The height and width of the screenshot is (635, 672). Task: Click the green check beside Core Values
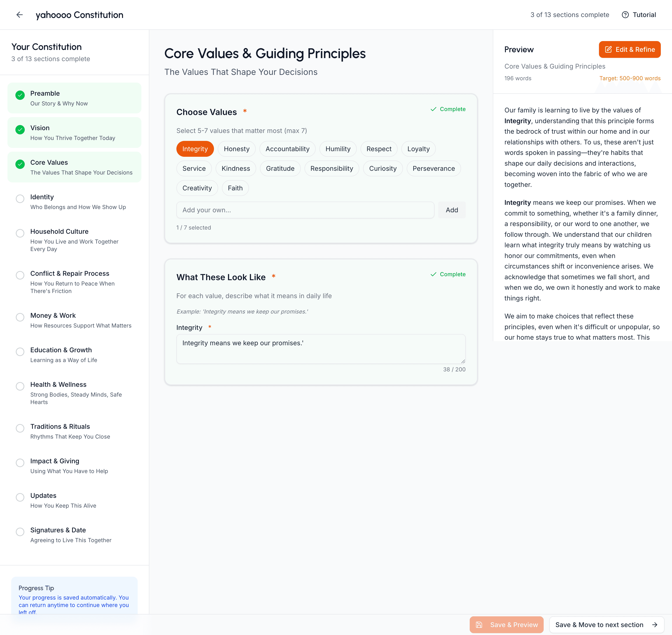tap(20, 164)
